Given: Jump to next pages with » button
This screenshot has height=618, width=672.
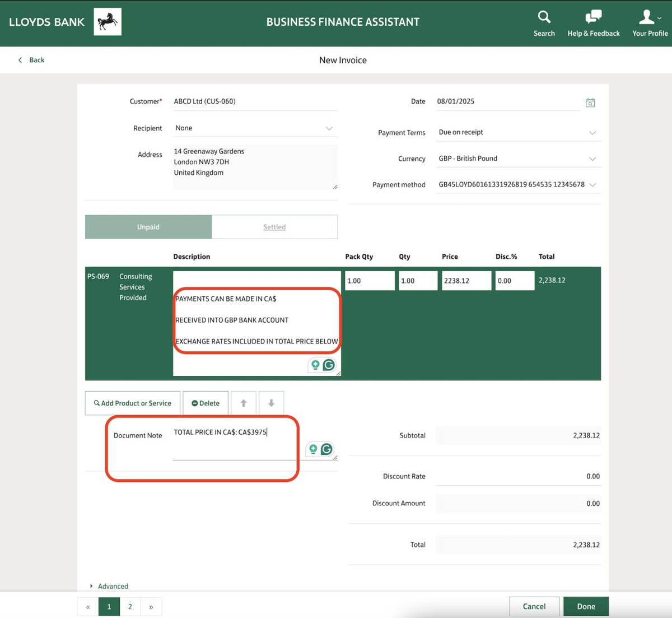Looking at the screenshot, I should pos(151,607).
